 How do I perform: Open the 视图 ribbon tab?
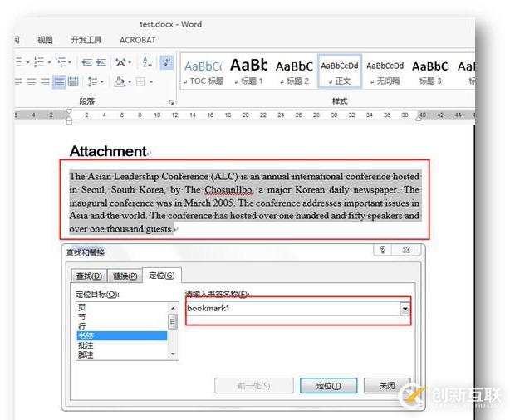(x=45, y=40)
